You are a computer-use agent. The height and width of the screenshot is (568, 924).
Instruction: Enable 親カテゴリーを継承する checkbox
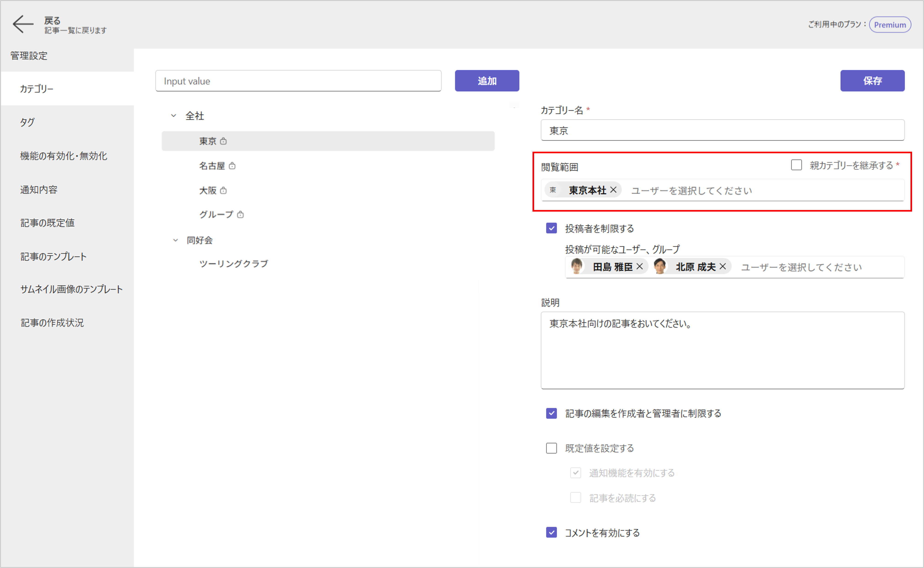coord(796,165)
